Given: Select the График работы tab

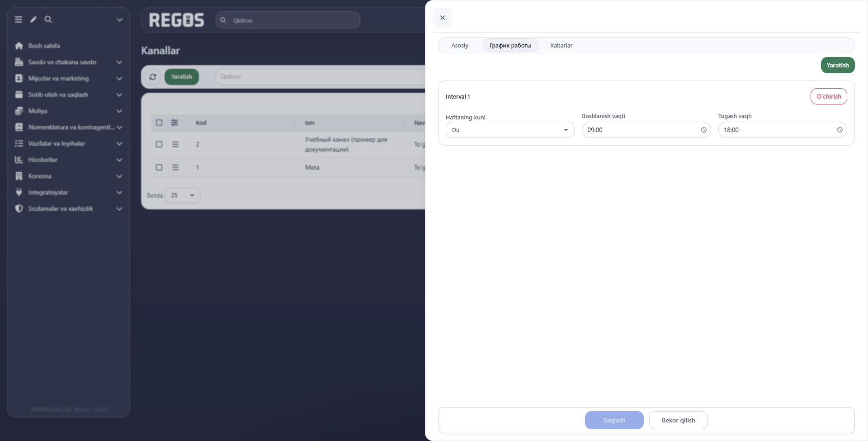Looking at the screenshot, I should [510, 45].
